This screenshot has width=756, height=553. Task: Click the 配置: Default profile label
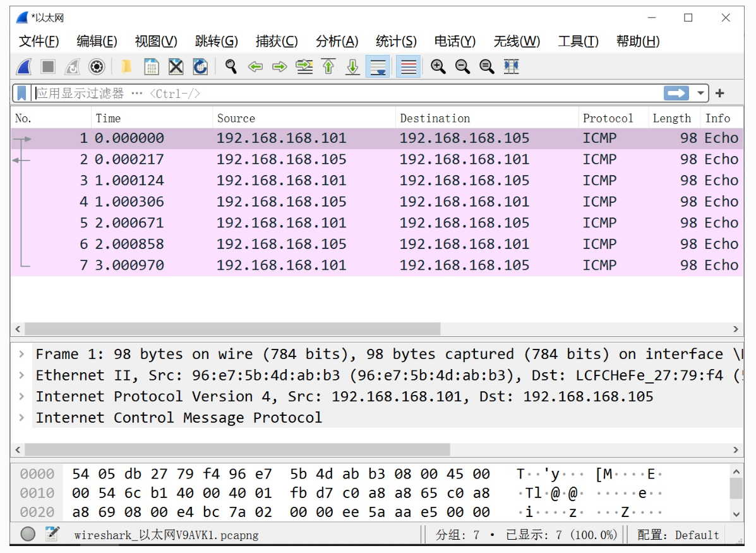678,535
